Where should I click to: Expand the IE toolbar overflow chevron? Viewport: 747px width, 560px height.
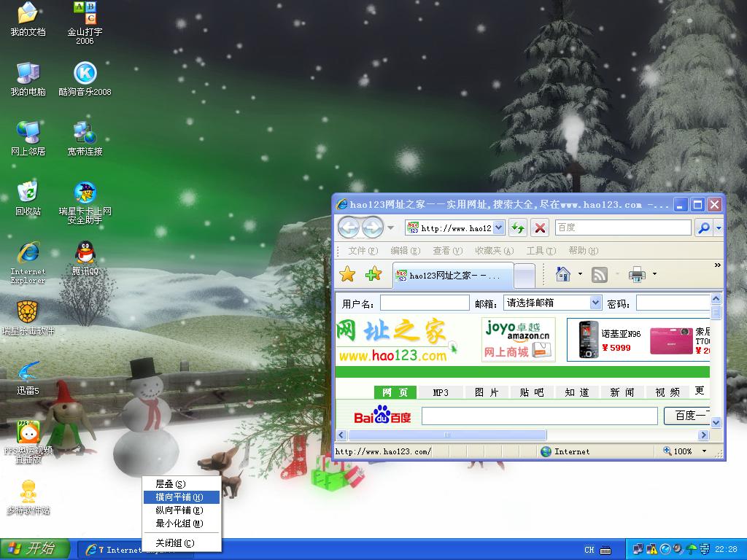coord(718,265)
